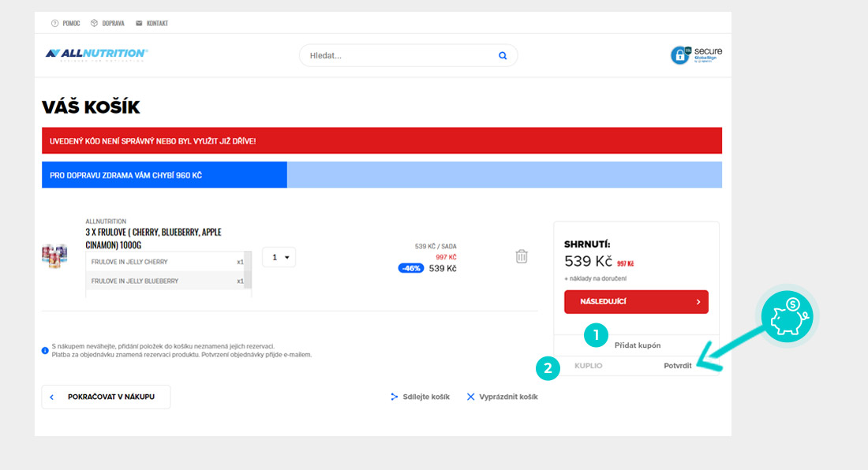Open the quantity dropdown showing 1
This screenshot has height=470, width=868.
279,257
